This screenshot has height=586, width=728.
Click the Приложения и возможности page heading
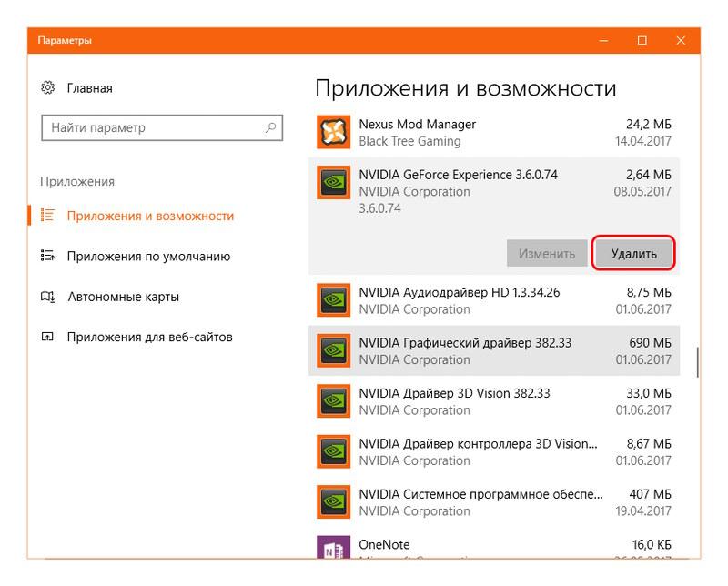[466, 88]
